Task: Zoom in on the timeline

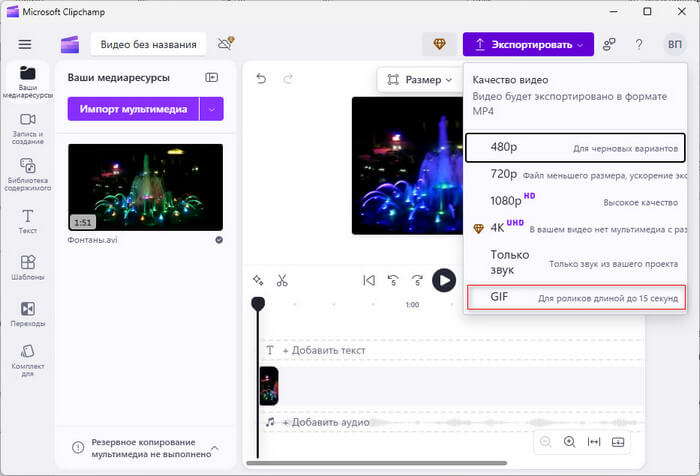Action: point(569,442)
